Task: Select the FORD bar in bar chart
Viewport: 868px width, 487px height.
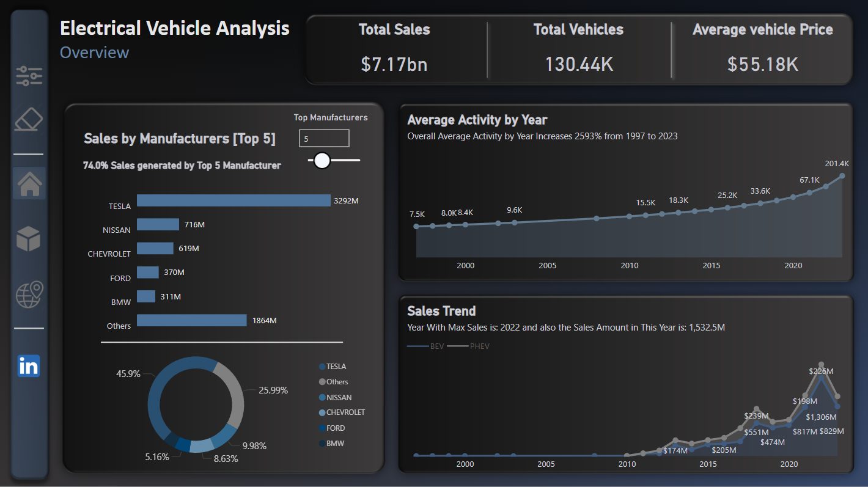Action: click(148, 272)
